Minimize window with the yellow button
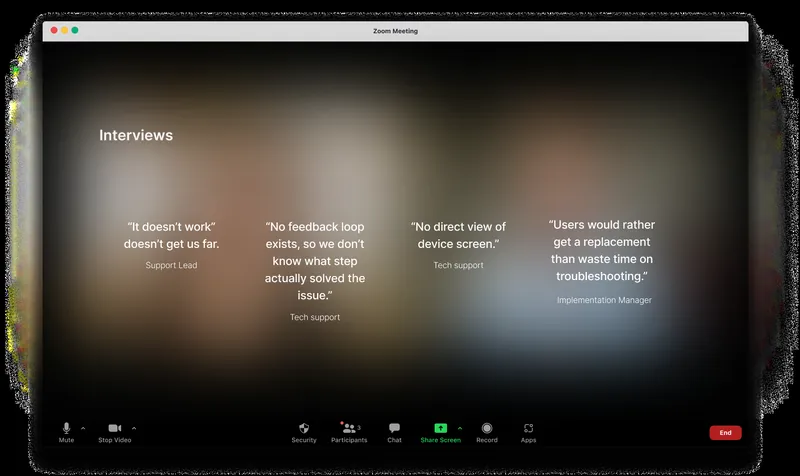Viewport: 800px width, 476px height. (x=64, y=30)
